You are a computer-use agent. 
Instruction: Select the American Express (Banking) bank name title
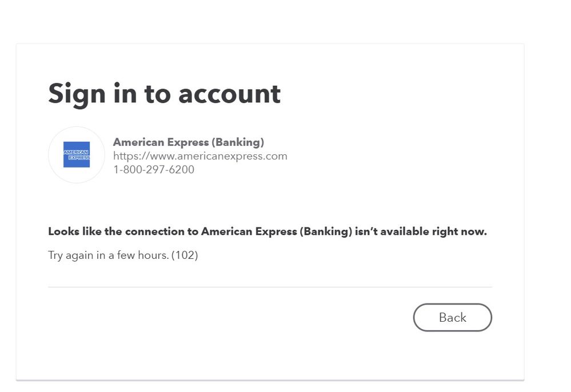point(188,142)
